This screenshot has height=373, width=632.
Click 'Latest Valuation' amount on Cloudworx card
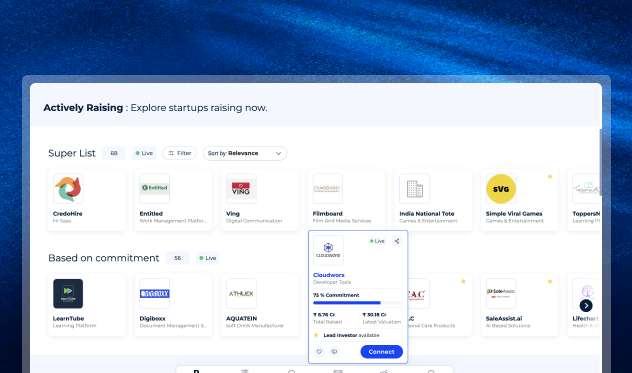pos(374,315)
